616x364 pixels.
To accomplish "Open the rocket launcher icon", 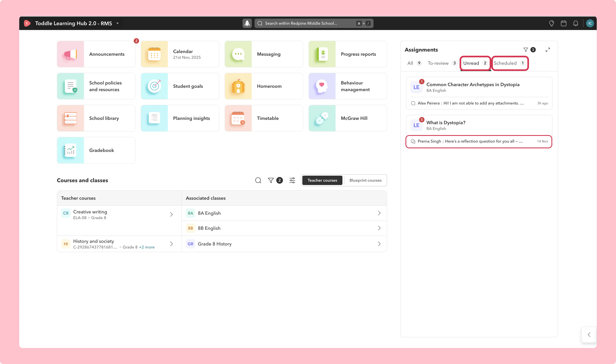I will click(x=247, y=23).
